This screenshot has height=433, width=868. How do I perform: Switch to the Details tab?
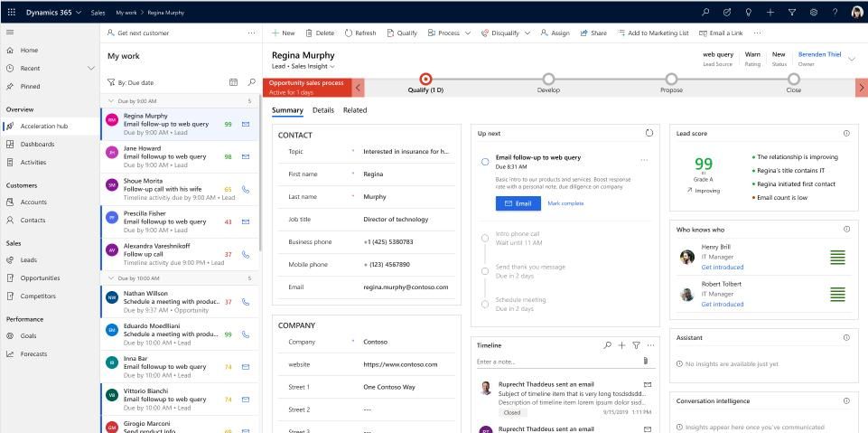click(322, 110)
